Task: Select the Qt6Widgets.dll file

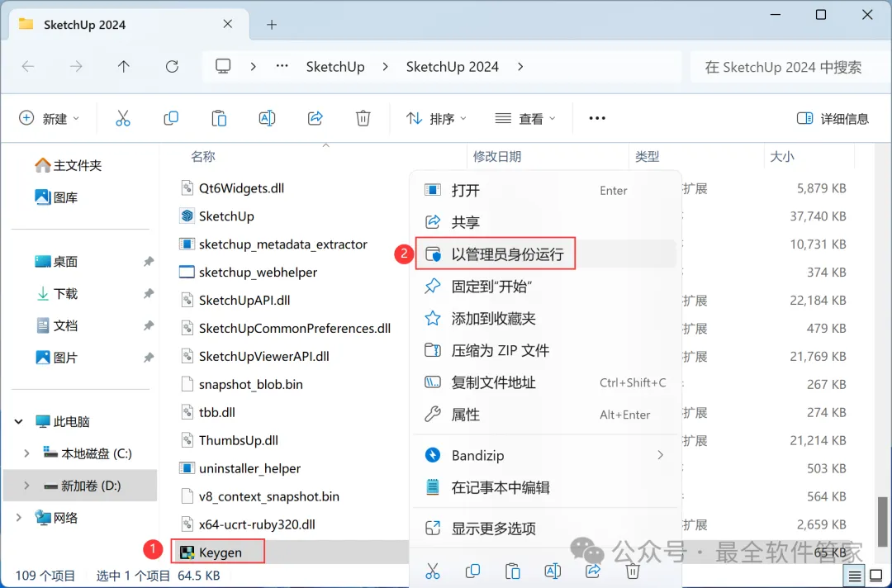Action: click(x=241, y=188)
